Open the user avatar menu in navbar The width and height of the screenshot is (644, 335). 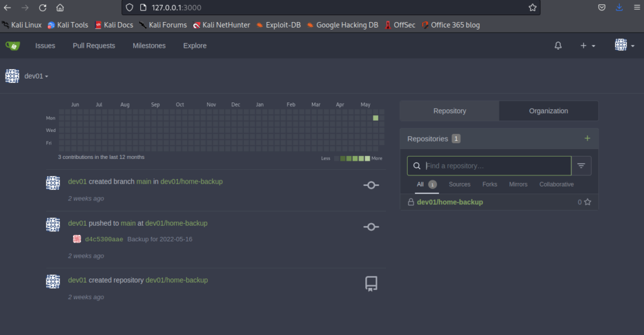(x=625, y=45)
